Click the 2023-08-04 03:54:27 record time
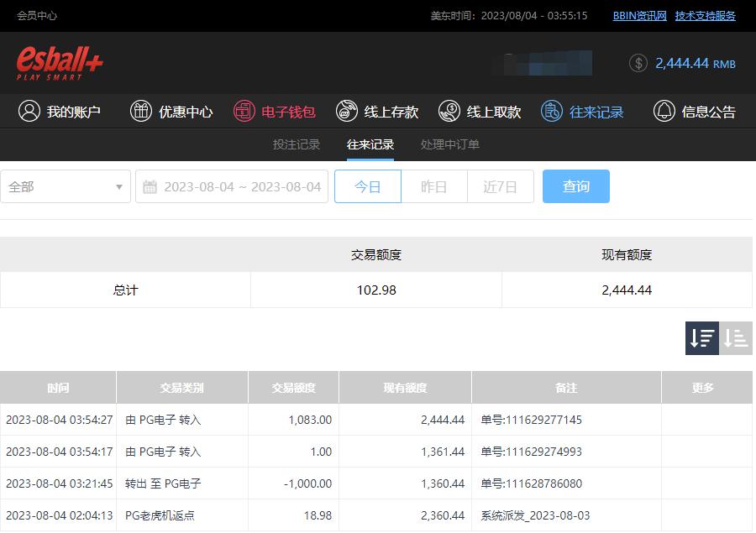756x533 pixels. [x=60, y=420]
